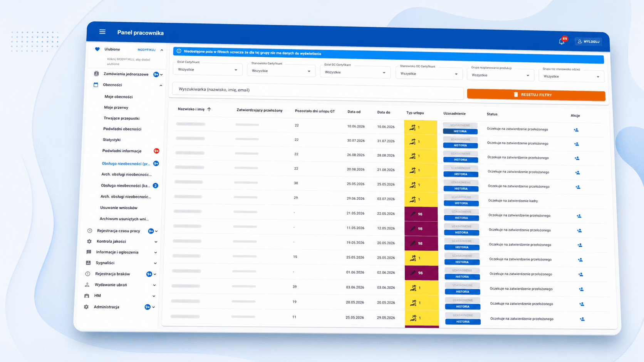Click the person action icon in the 03.06.2026 row
Viewport: 644px width, 362px height.
point(581,289)
